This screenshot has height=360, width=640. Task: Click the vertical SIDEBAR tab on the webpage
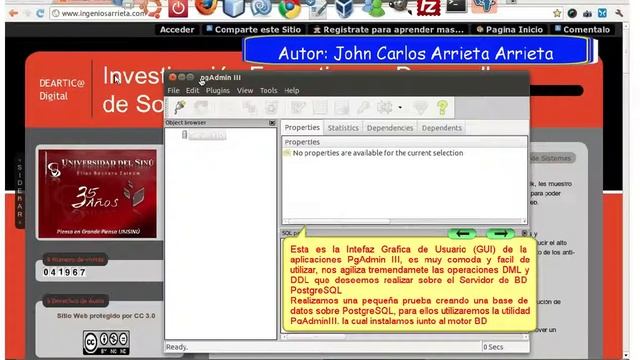[20, 191]
